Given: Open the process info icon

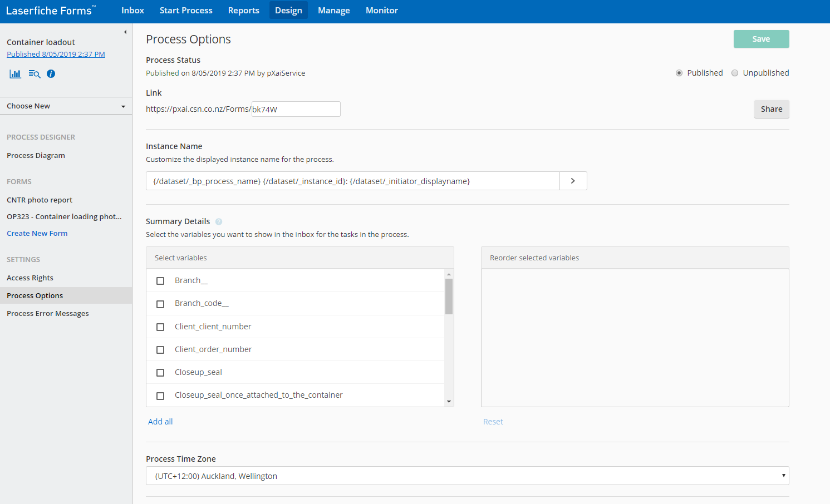Looking at the screenshot, I should 51,74.
